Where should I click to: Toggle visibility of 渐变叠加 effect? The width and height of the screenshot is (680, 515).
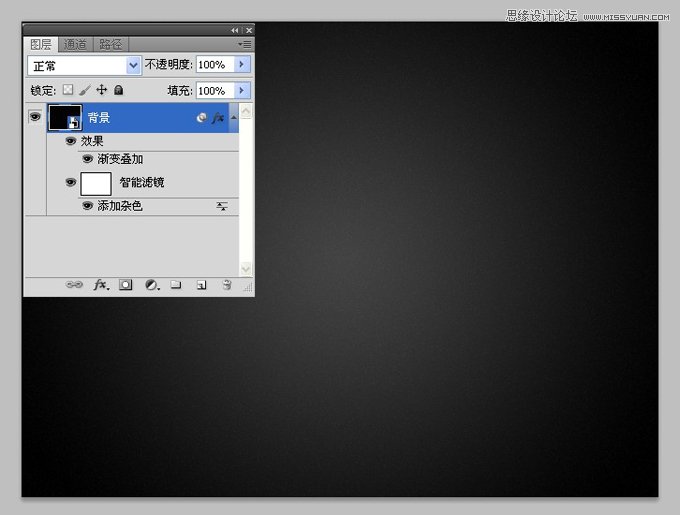88,159
